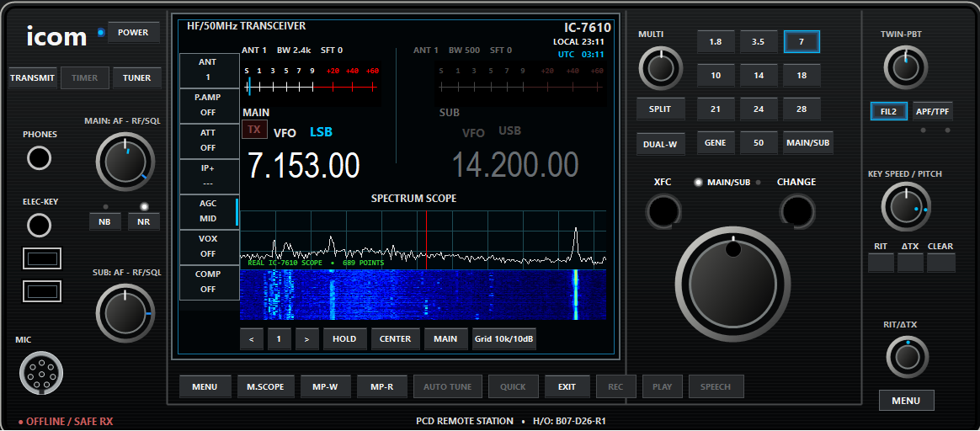Click sub frequency 14.200.00
The image size is (980, 431).
pyautogui.click(x=515, y=166)
